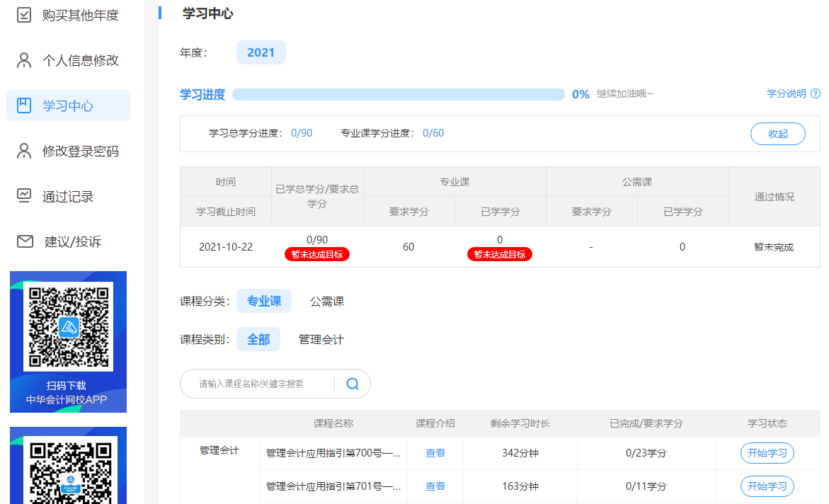This screenshot has height=504, width=829.
Task: Click the 建议/投诉 envelope icon
Action: (25, 241)
